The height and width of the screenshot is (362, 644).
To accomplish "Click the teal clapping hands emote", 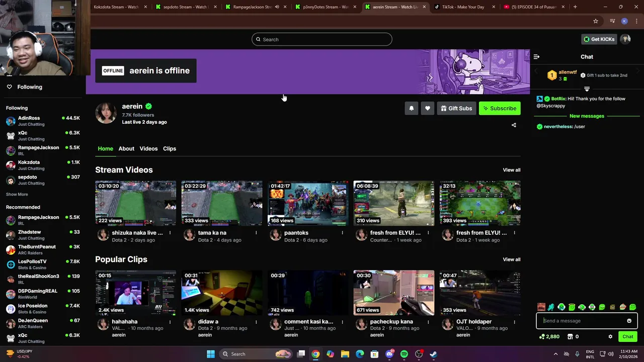I will pos(551,307).
